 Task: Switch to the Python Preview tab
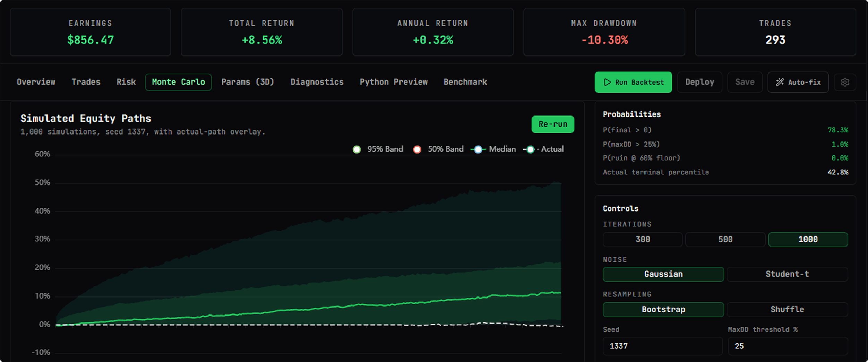(394, 82)
